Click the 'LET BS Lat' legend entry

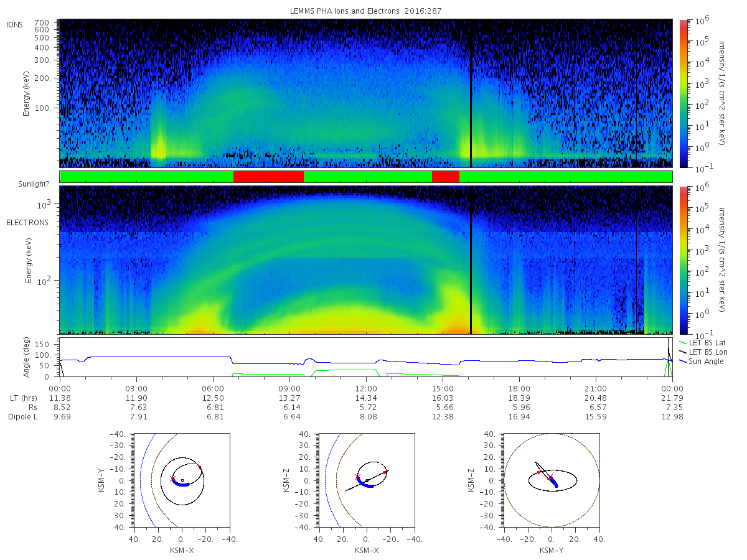[703, 343]
